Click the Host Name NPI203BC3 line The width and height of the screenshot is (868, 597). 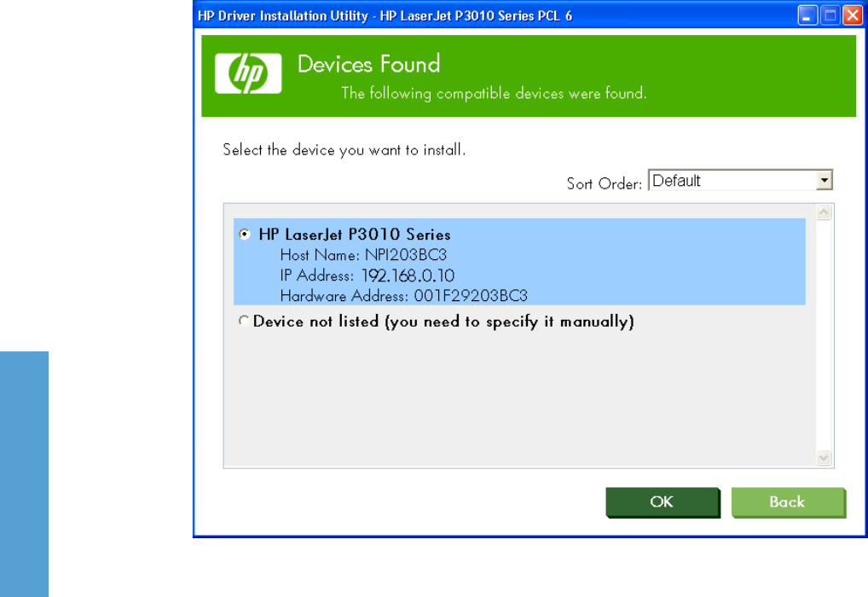coord(363,255)
